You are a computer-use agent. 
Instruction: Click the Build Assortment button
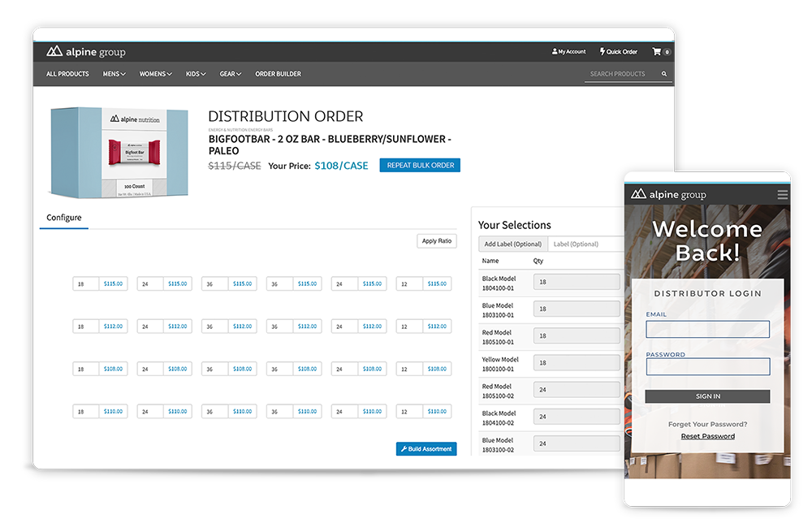pyautogui.click(x=426, y=448)
